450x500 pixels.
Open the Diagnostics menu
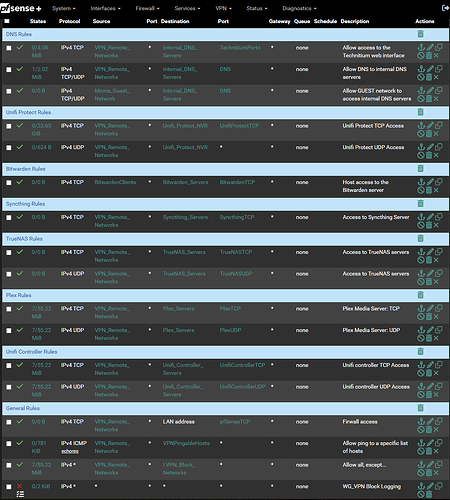[x=299, y=8]
